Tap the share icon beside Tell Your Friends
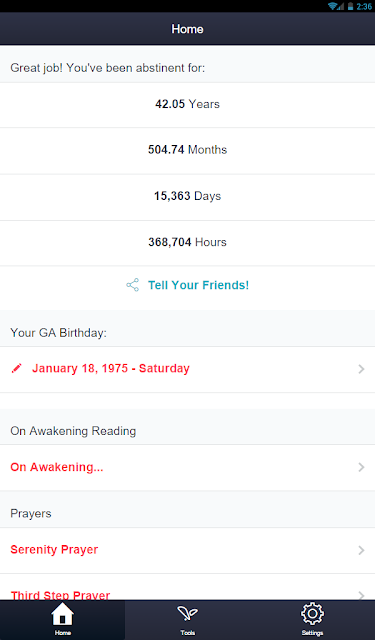This screenshot has width=375, height=640. point(133,285)
